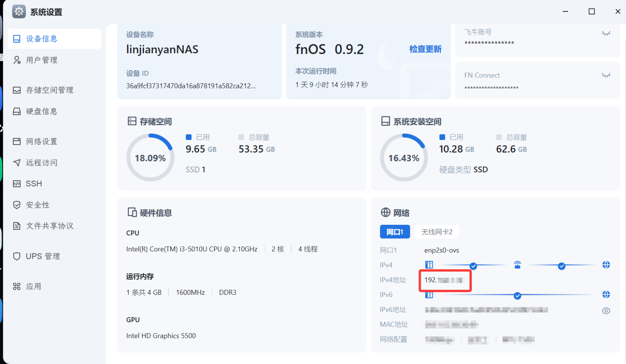
Task: Click the 文件共享协议 document icon
Action: pyautogui.click(x=17, y=226)
